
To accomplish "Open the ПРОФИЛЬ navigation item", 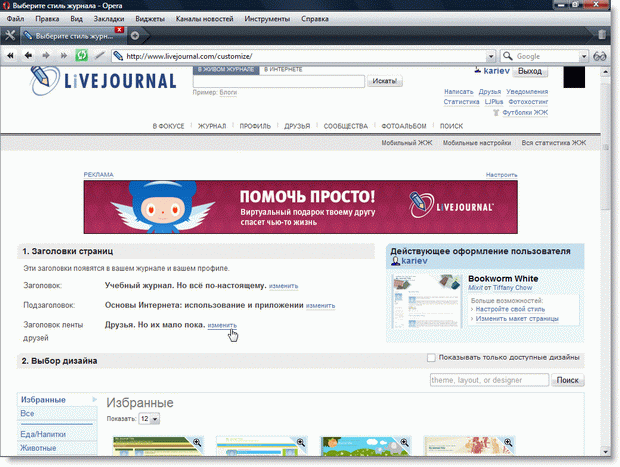I will point(255,126).
